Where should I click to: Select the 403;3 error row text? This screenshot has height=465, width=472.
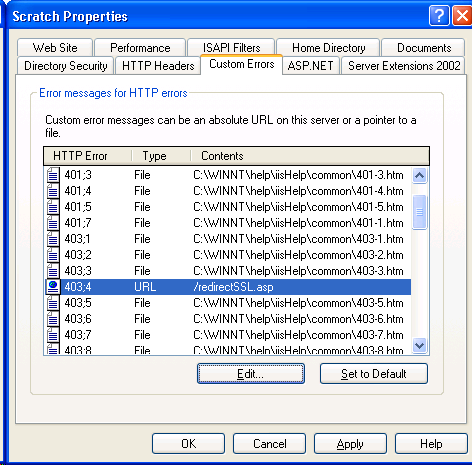(78, 271)
